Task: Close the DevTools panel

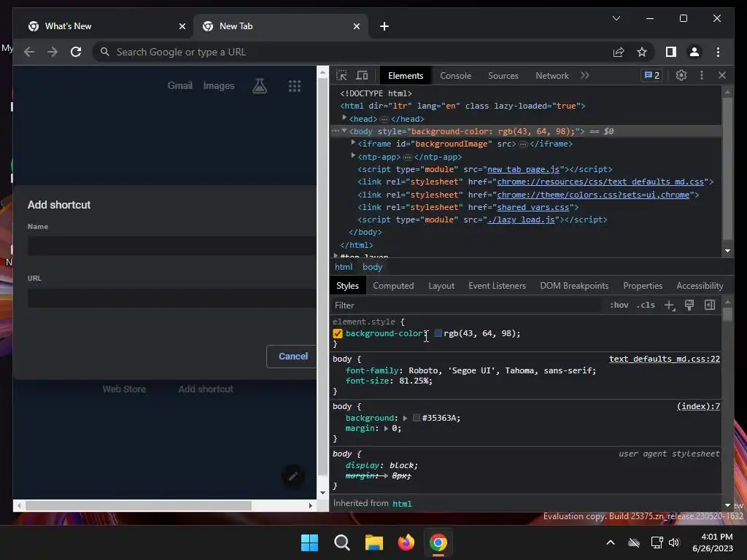Action: 721,75
